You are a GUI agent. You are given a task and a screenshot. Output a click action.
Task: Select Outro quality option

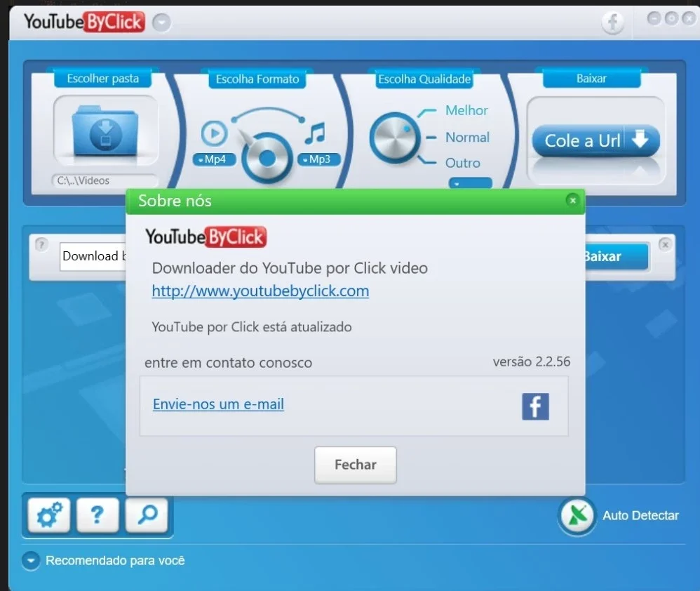tap(462, 163)
